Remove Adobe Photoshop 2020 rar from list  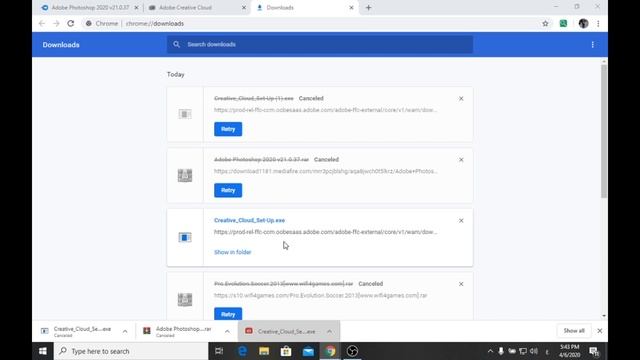pos(461,160)
